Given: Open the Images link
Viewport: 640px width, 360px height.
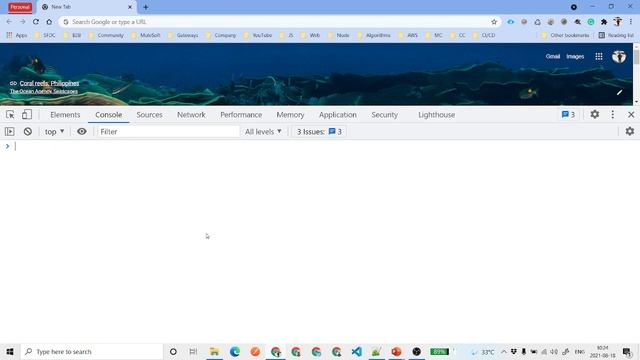Looking at the screenshot, I should [x=575, y=56].
